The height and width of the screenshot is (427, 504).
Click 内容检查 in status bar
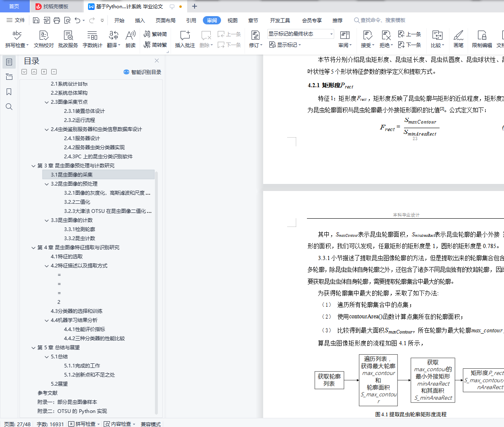(x=119, y=424)
